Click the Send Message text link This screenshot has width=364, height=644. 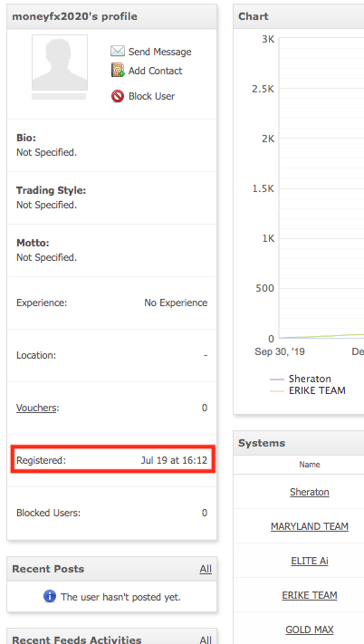pos(159,52)
